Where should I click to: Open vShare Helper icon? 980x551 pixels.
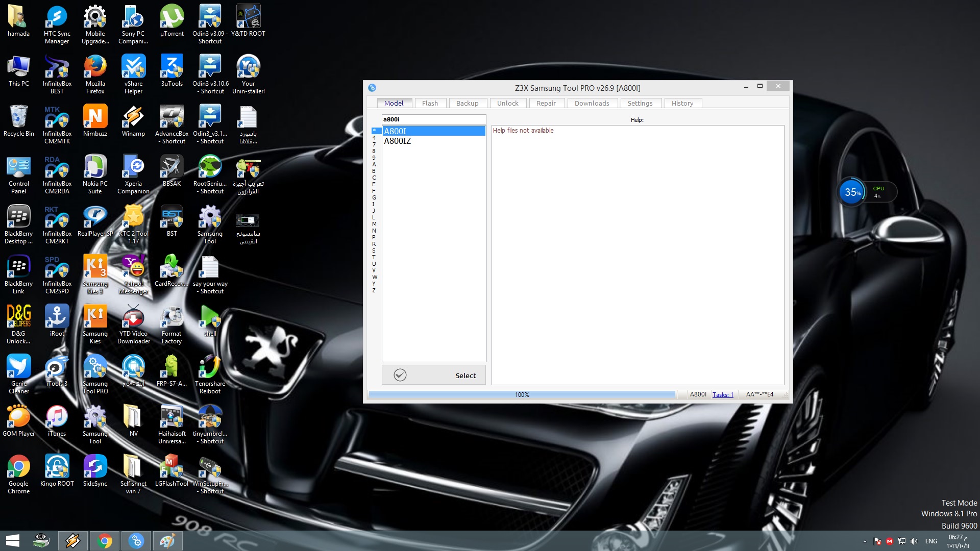(x=133, y=74)
